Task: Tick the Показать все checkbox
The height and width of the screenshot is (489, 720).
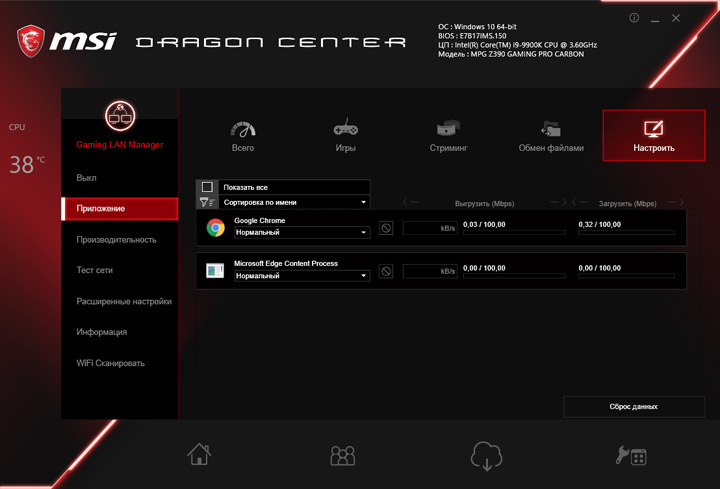Action: click(x=207, y=187)
